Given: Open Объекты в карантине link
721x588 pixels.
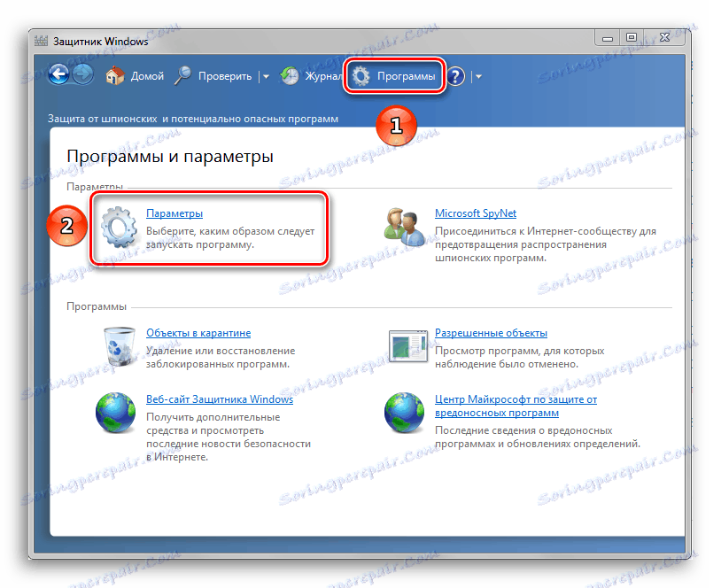Looking at the screenshot, I should pyautogui.click(x=198, y=333).
